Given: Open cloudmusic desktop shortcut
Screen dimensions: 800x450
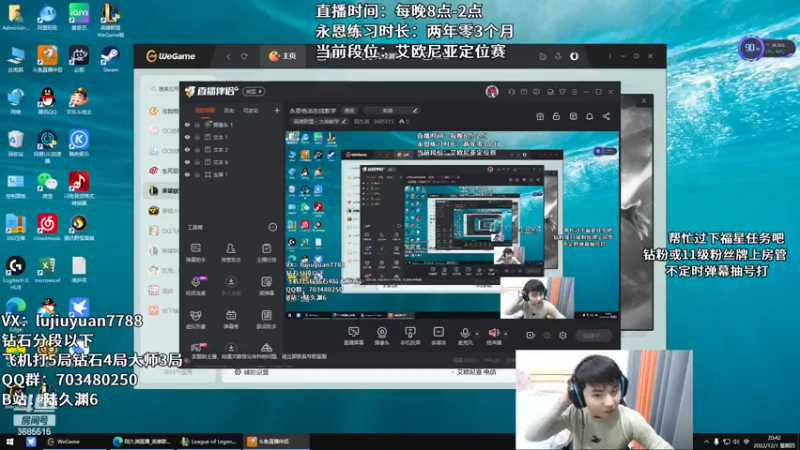Looking at the screenshot, I should (x=47, y=228).
